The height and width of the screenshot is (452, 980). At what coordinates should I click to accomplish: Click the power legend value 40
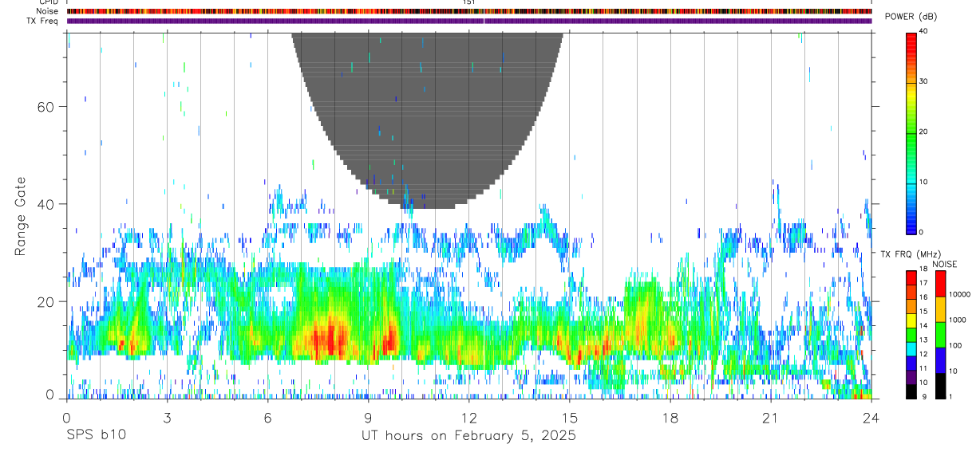click(923, 31)
